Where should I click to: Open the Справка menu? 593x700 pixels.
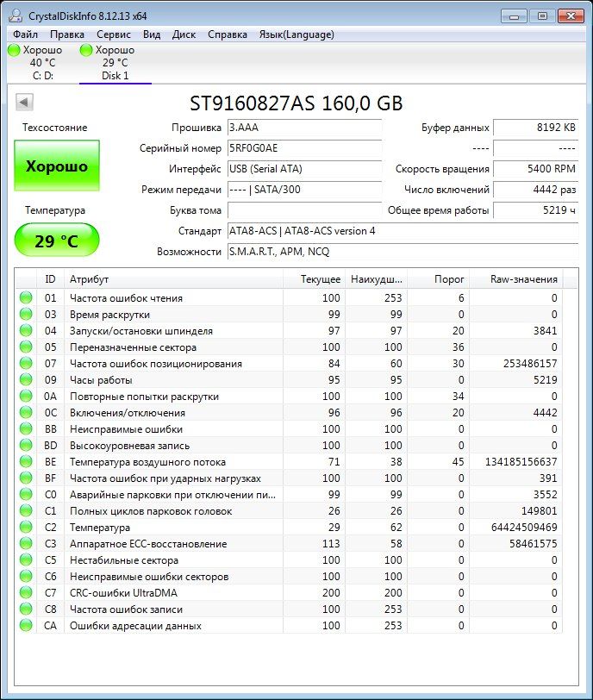pos(228,34)
